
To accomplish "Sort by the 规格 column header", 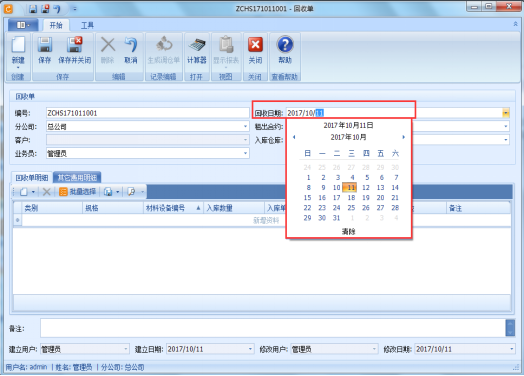I will [x=113, y=208].
